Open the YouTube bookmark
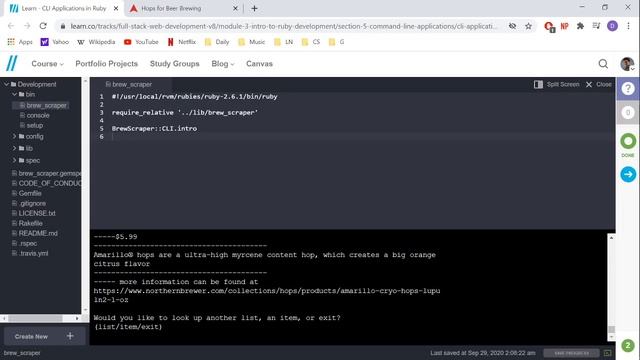Viewport: 640px width, 360px height. coord(141,42)
